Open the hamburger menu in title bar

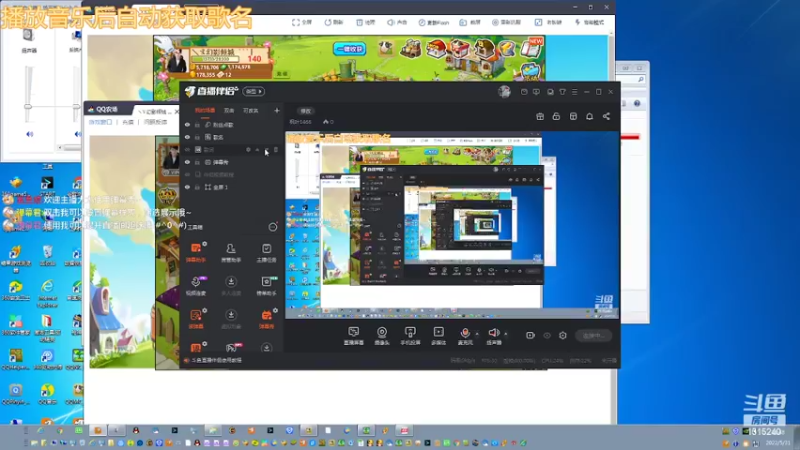[574, 92]
